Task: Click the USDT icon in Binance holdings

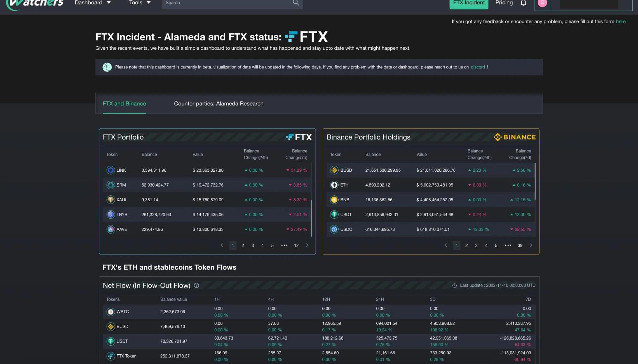Action: (x=334, y=214)
